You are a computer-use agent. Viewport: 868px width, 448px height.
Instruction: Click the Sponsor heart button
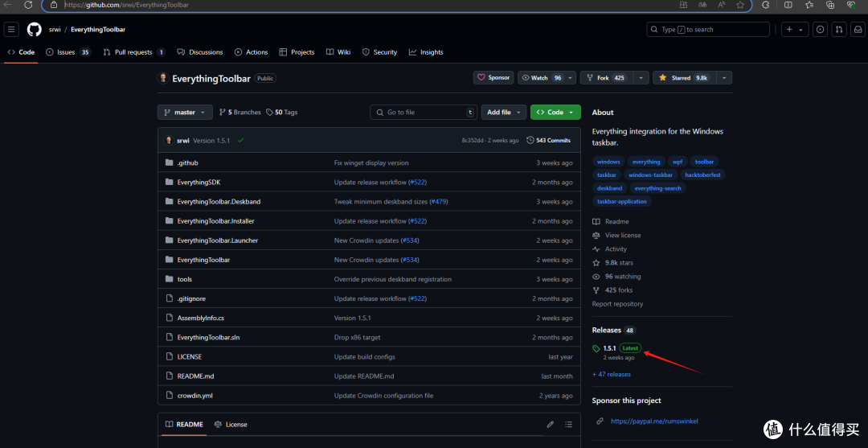point(493,77)
